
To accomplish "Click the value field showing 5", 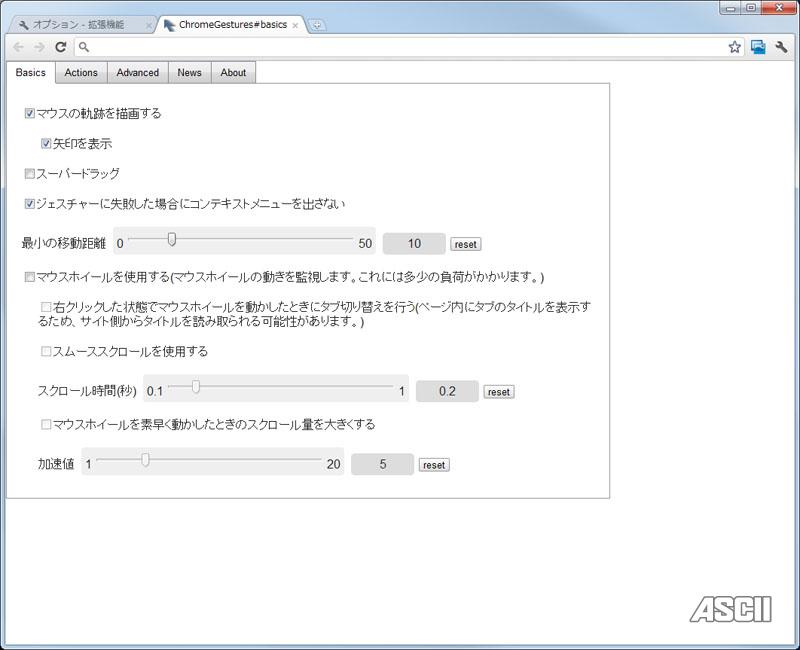I will tap(382, 464).
